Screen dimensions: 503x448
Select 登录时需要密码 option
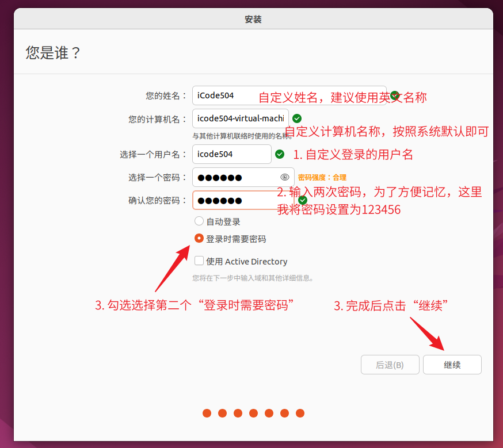tap(199, 238)
